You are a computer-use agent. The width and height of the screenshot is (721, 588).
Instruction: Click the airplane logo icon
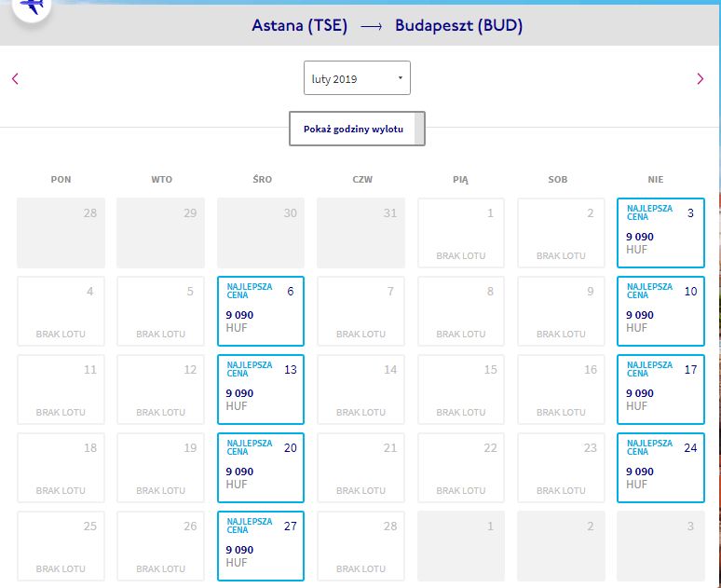[x=32, y=6]
